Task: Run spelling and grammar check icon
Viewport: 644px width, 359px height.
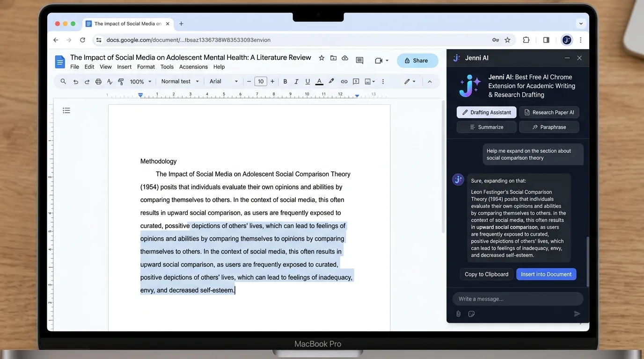Action: (110, 81)
